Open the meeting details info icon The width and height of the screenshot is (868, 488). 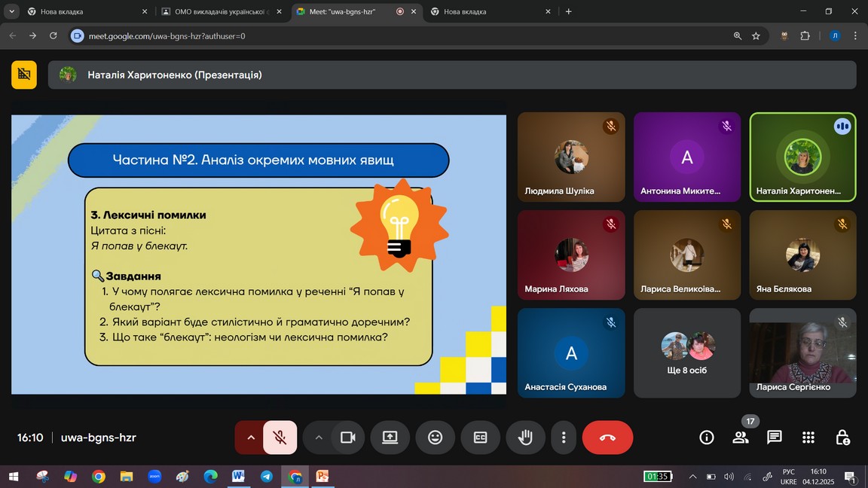tap(707, 438)
